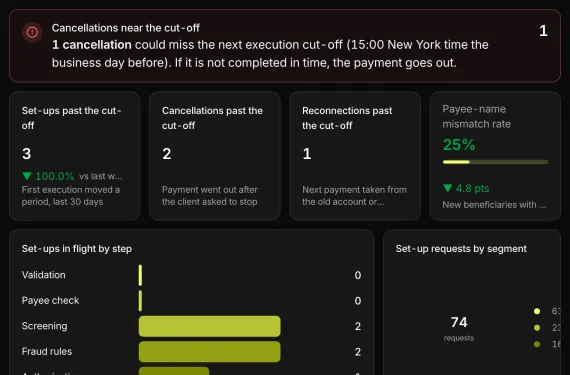
Task: Select the Fraud rules bar in chart
Action: click(x=210, y=351)
